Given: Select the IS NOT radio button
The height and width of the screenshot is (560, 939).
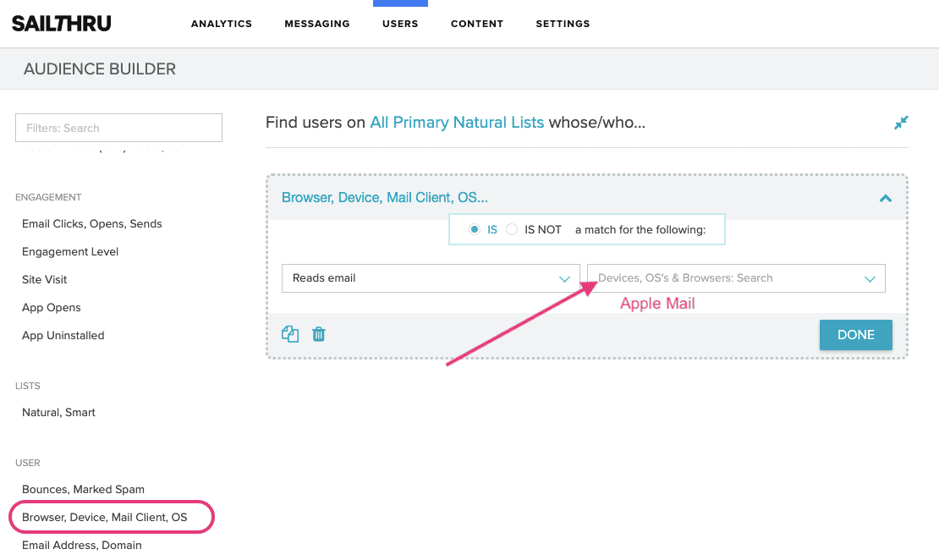Looking at the screenshot, I should pos(511,228).
